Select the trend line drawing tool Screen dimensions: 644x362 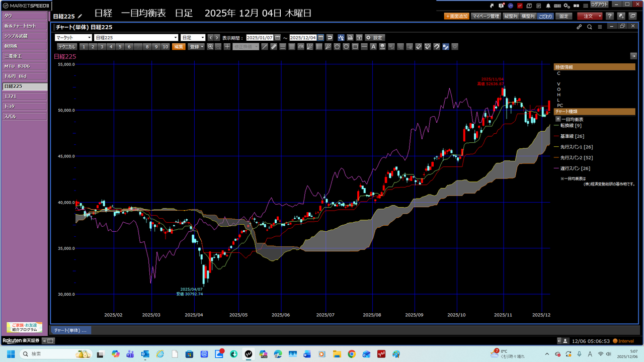[x=265, y=47]
